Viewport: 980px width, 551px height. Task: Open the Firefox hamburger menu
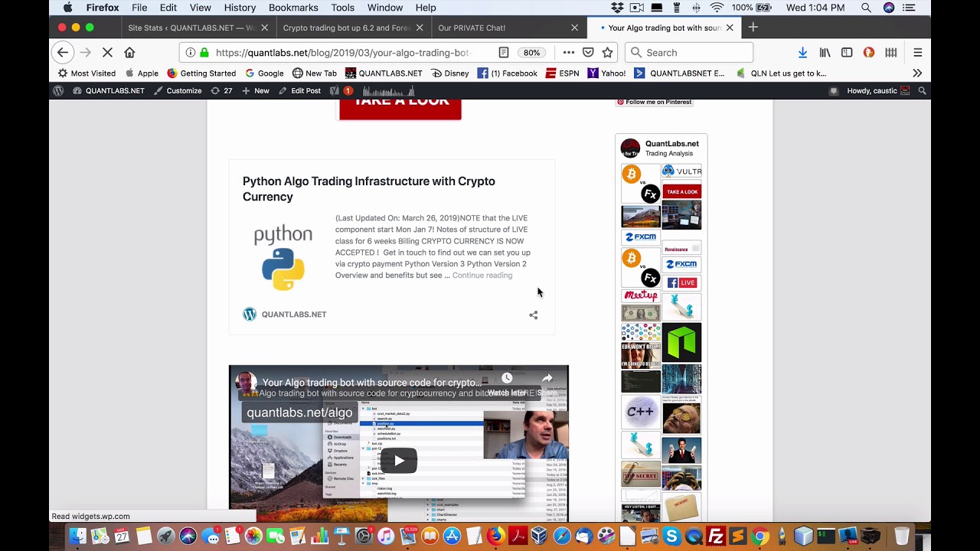pyautogui.click(x=917, y=53)
